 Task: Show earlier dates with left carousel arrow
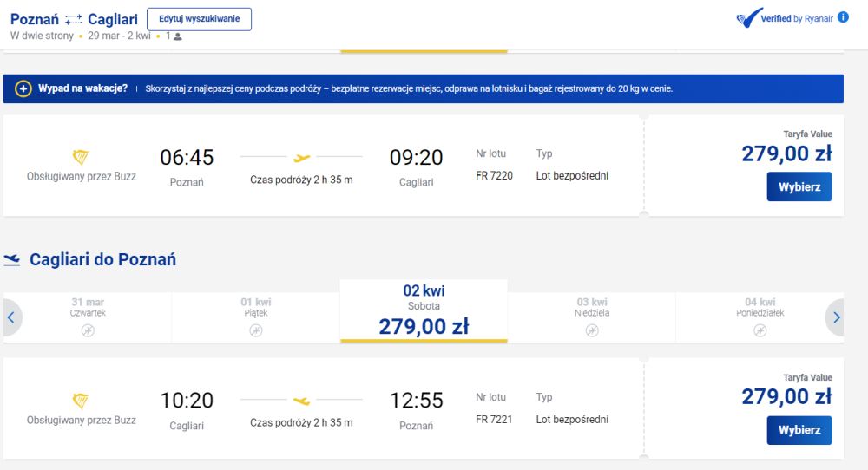[11, 317]
